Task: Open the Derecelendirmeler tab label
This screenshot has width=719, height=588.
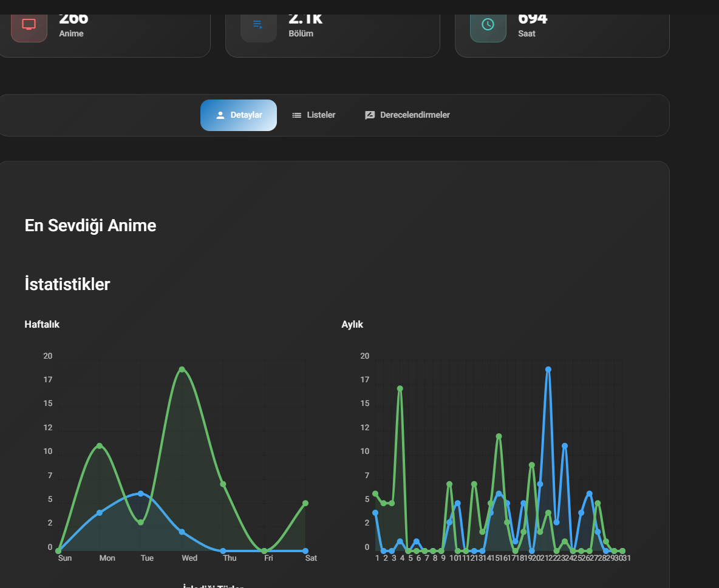Action: tap(415, 115)
